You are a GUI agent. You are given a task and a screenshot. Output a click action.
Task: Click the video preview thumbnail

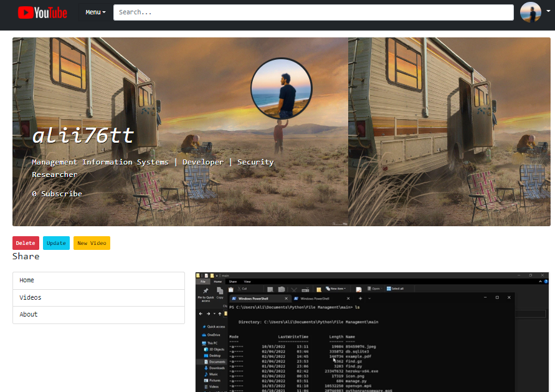point(372,332)
